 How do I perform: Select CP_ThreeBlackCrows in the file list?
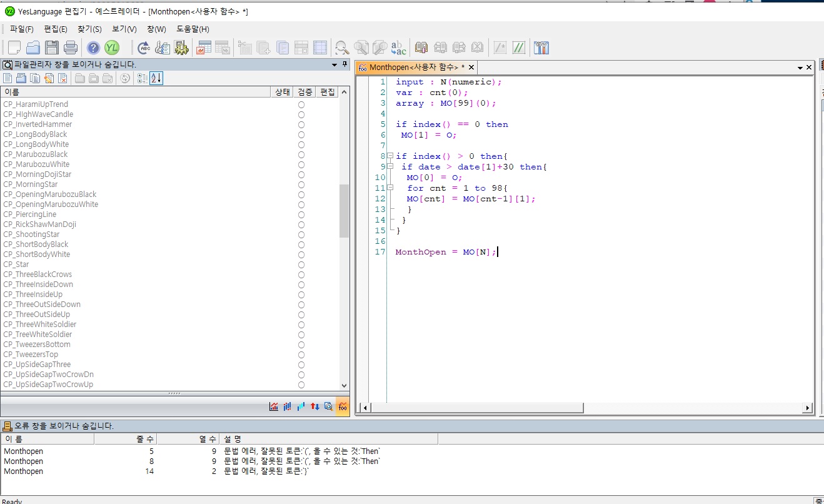point(38,275)
